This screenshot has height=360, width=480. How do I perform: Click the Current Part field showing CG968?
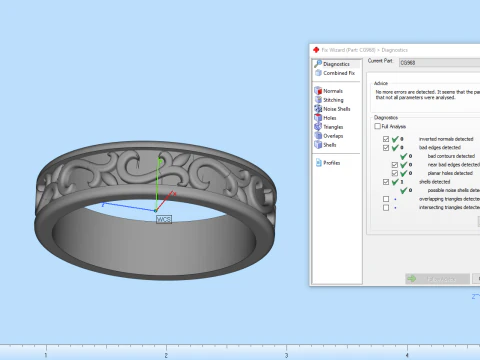tap(439, 63)
